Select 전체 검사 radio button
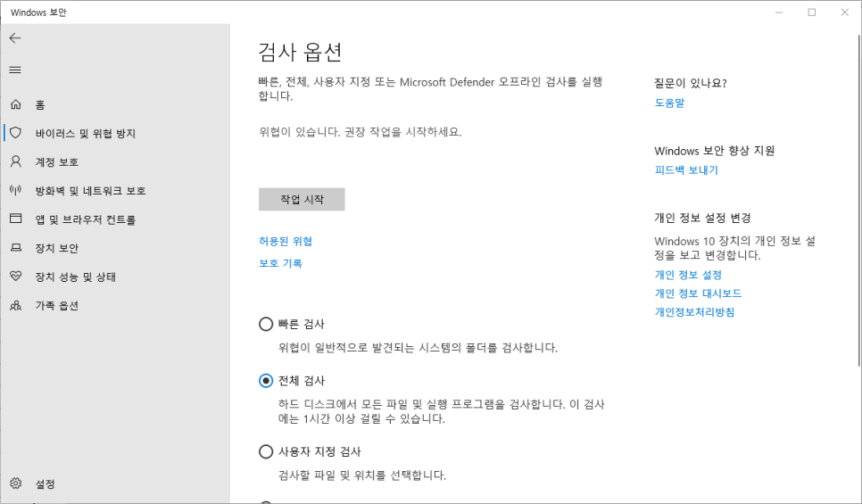The image size is (862, 504). coord(266,380)
